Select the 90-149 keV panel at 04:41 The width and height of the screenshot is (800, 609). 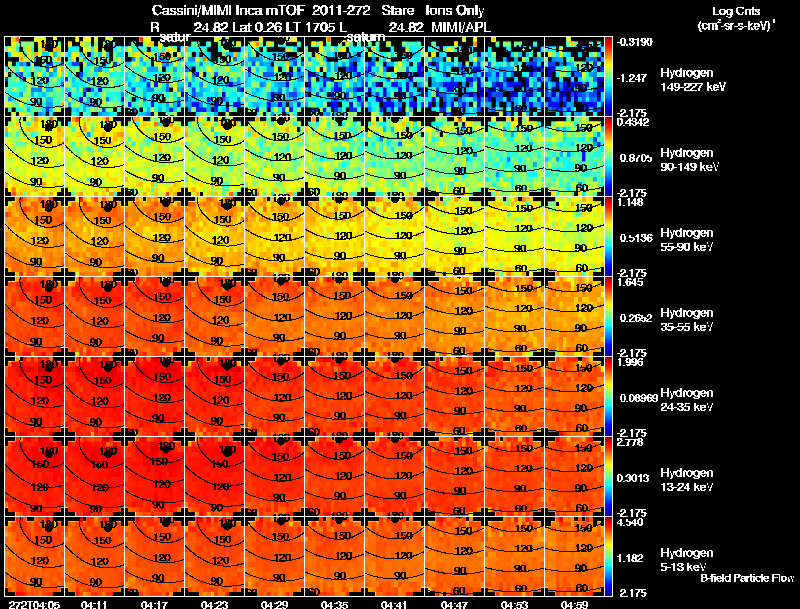pos(394,156)
